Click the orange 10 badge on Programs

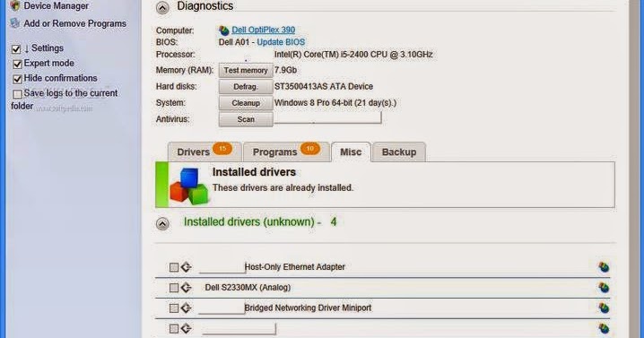click(310, 148)
